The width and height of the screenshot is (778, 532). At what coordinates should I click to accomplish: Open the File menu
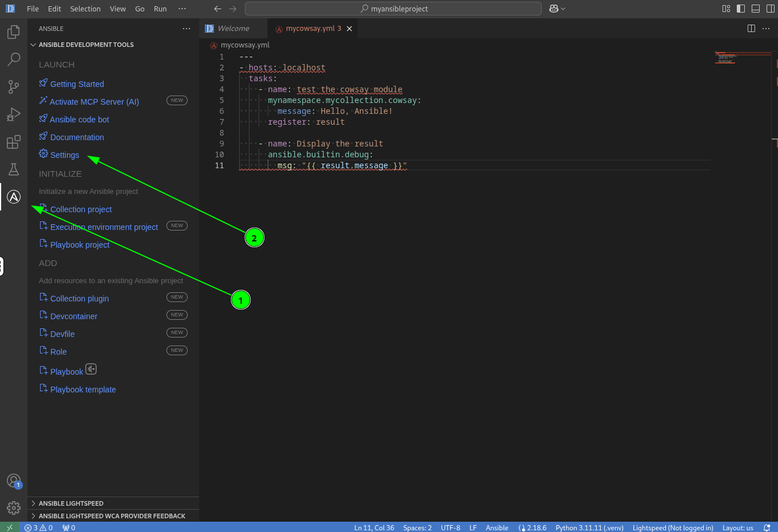(x=33, y=9)
